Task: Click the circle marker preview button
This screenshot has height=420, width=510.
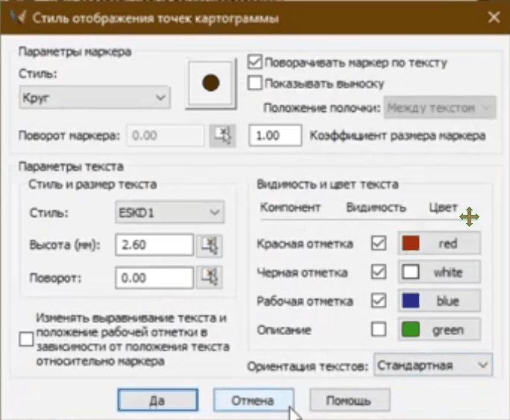Action: [212, 83]
